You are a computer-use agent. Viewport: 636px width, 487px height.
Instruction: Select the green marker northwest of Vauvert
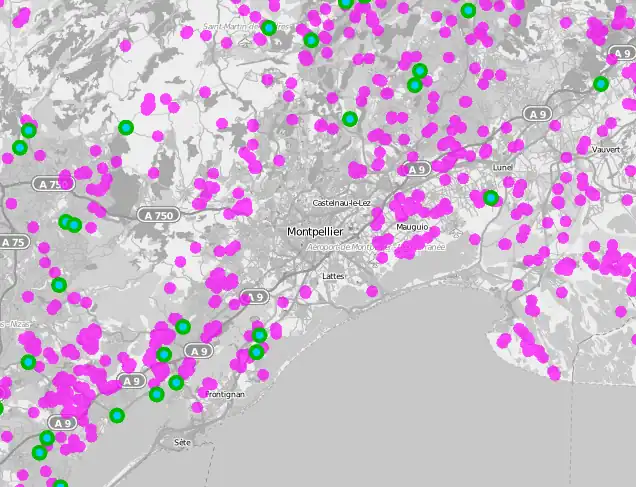click(601, 84)
